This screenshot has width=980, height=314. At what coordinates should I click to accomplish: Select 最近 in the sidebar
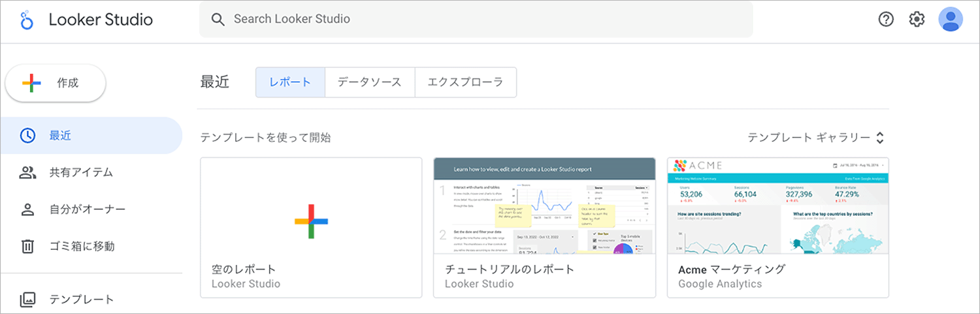click(x=91, y=136)
